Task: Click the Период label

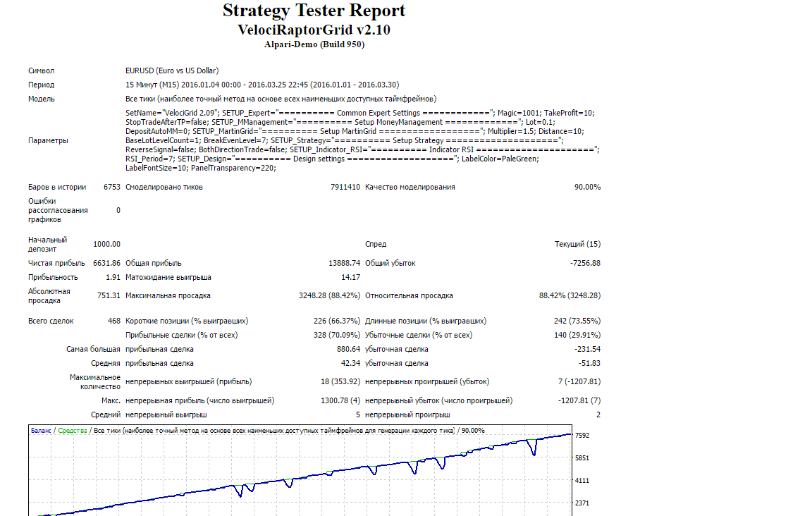Action: click(x=42, y=85)
